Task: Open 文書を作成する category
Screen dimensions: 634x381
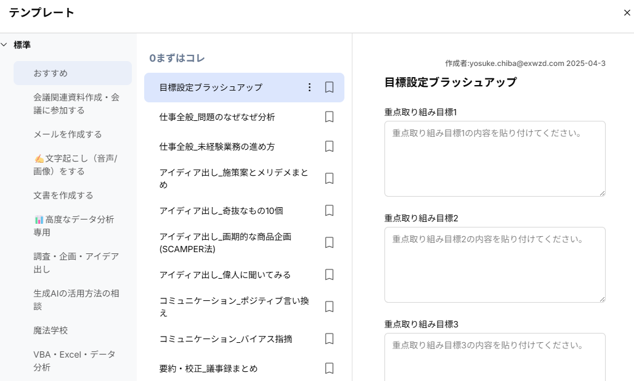Action: pyautogui.click(x=63, y=195)
